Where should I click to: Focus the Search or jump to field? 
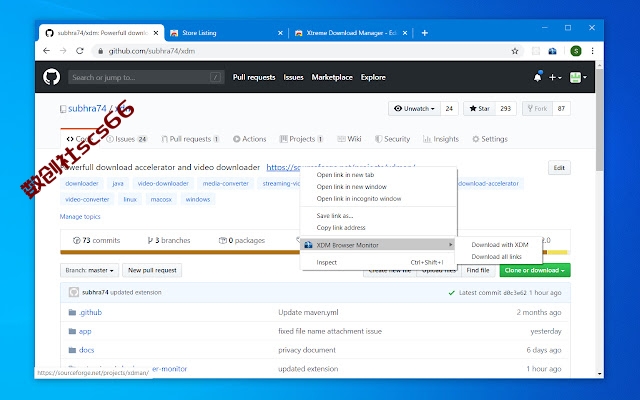(x=146, y=77)
